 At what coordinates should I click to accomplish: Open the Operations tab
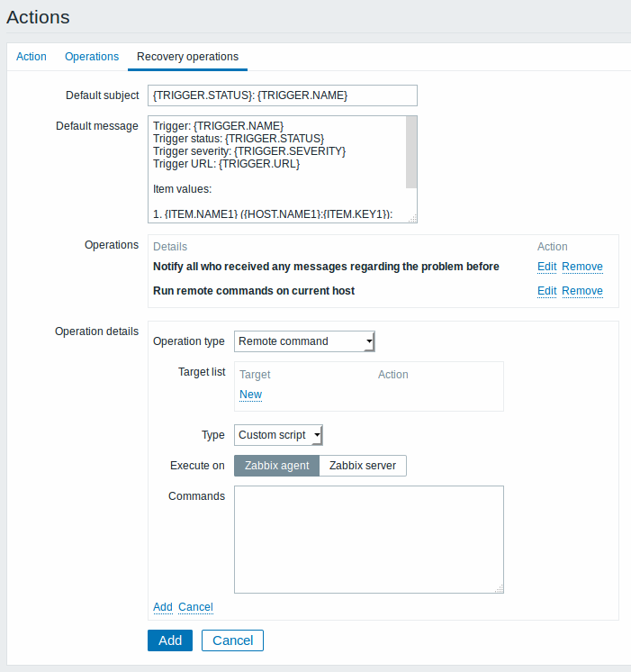click(x=92, y=57)
